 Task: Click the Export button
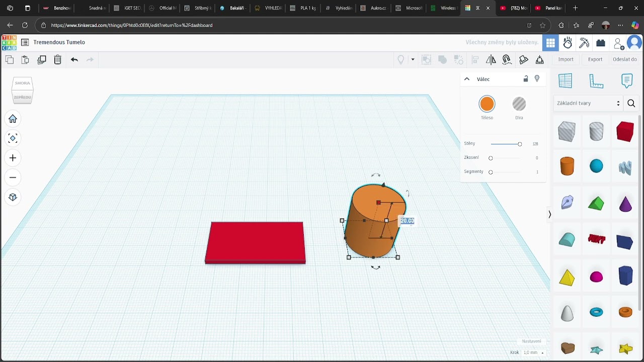[x=595, y=59]
